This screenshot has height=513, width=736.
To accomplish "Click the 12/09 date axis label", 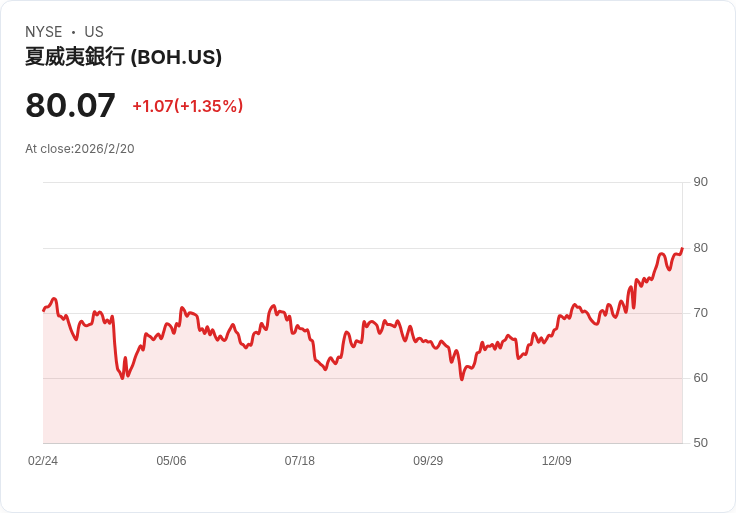I will click(557, 461).
